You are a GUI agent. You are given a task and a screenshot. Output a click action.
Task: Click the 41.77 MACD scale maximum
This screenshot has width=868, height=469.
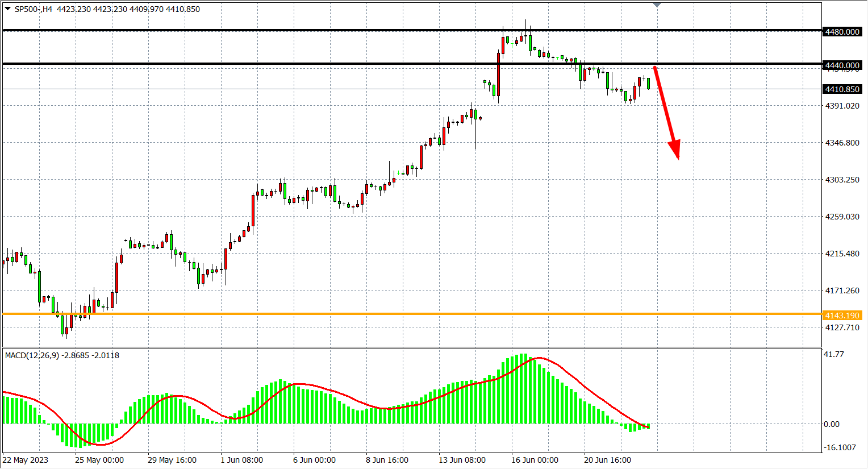click(x=833, y=354)
